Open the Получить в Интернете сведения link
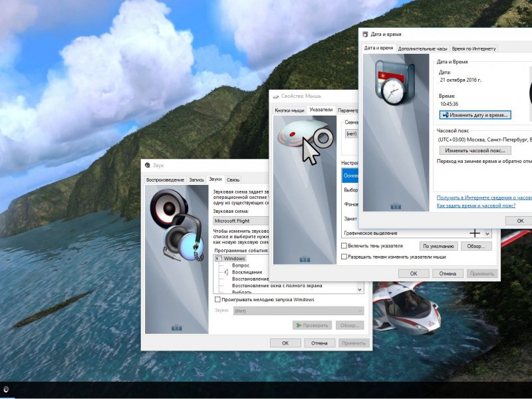This screenshot has height=399, width=532. point(485,198)
